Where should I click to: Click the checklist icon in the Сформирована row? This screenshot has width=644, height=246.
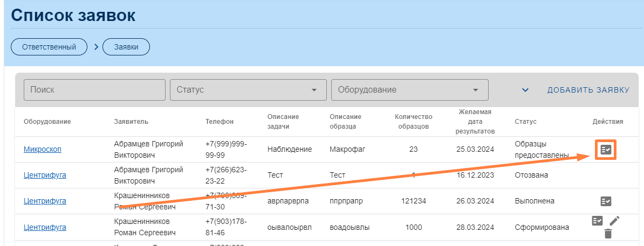click(597, 221)
